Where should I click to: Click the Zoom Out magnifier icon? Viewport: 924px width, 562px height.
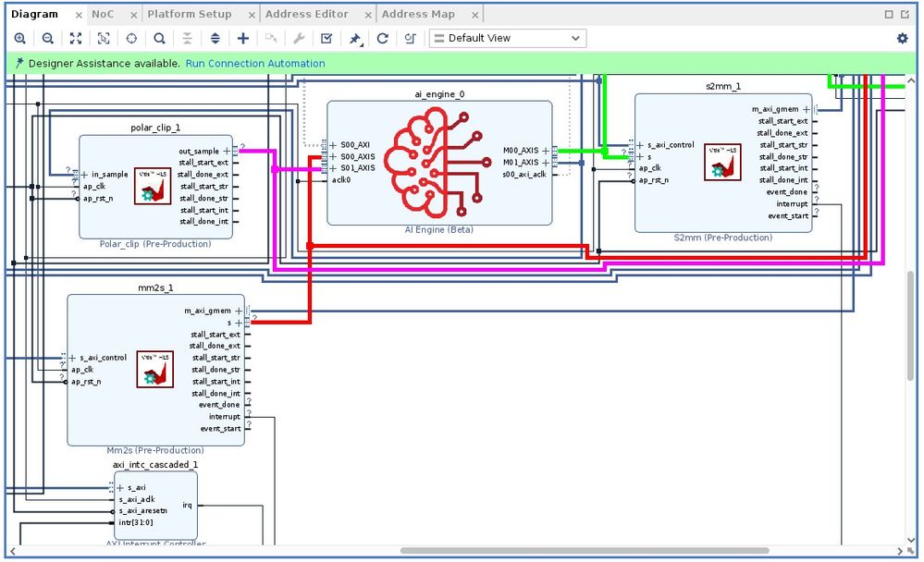tap(48, 38)
